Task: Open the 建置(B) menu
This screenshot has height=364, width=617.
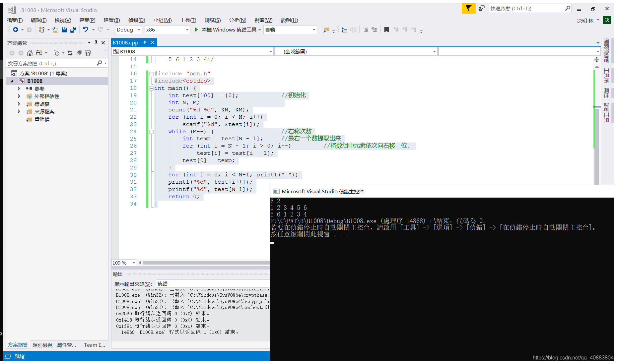Action: point(112,20)
